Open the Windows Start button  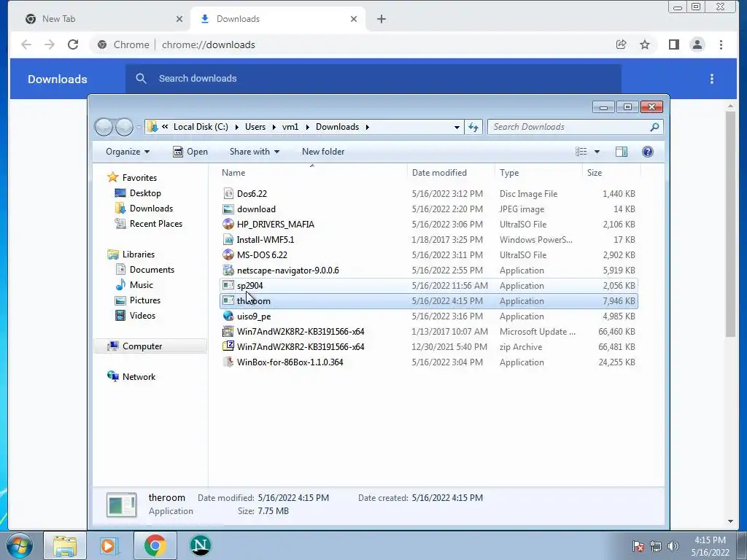pos(19,545)
